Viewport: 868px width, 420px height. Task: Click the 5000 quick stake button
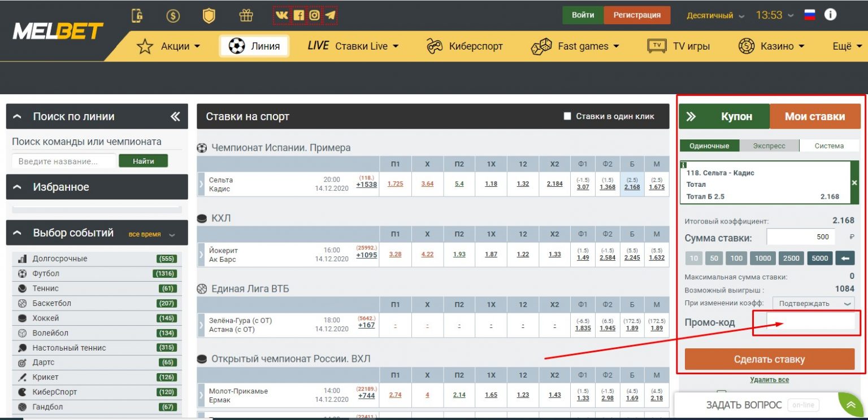tap(820, 259)
